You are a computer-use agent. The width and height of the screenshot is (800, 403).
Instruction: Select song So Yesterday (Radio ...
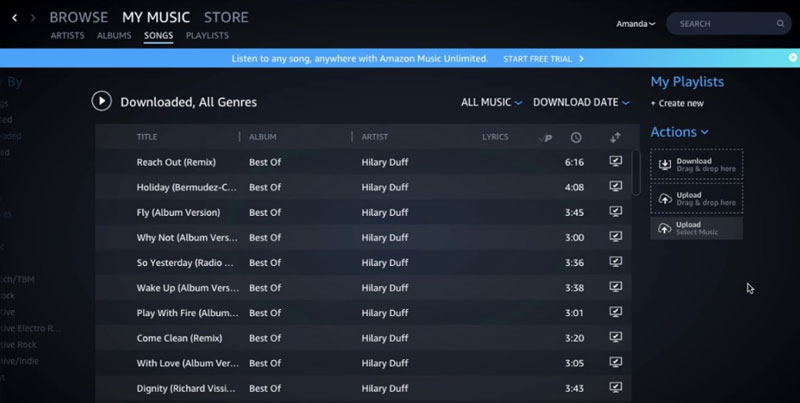[x=185, y=263]
